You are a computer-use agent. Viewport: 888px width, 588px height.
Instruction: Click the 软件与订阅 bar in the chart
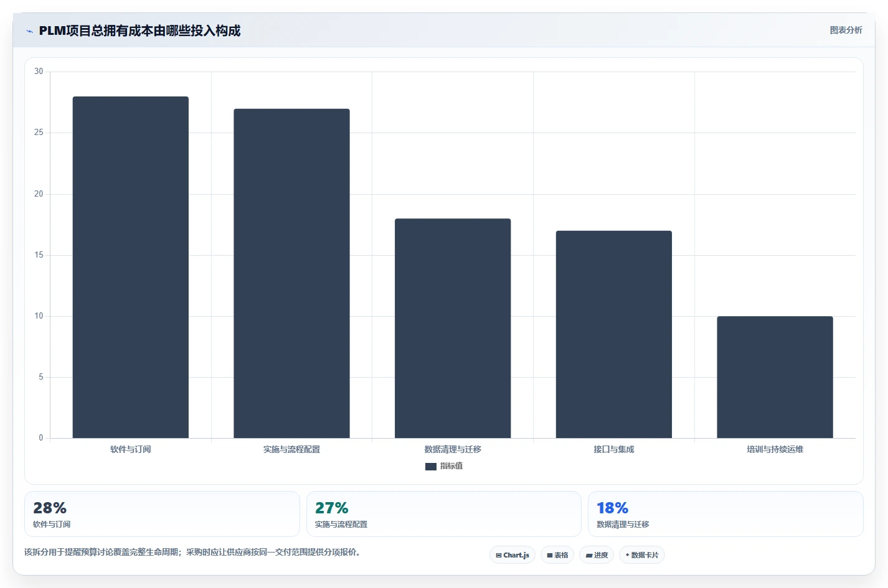click(x=131, y=268)
